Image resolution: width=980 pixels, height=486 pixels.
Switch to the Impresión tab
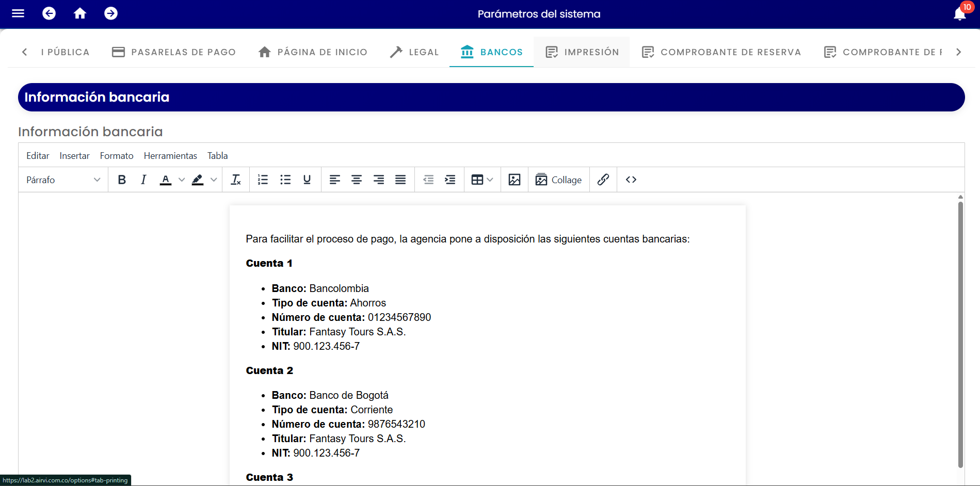pyautogui.click(x=582, y=52)
